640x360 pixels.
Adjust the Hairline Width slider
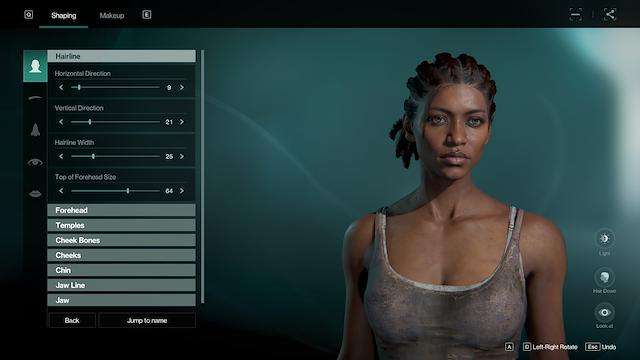point(116,156)
